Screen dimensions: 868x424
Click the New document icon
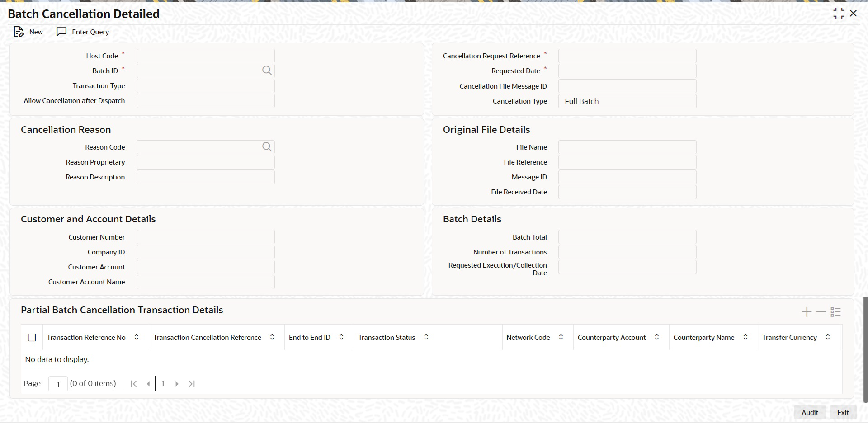click(19, 32)
